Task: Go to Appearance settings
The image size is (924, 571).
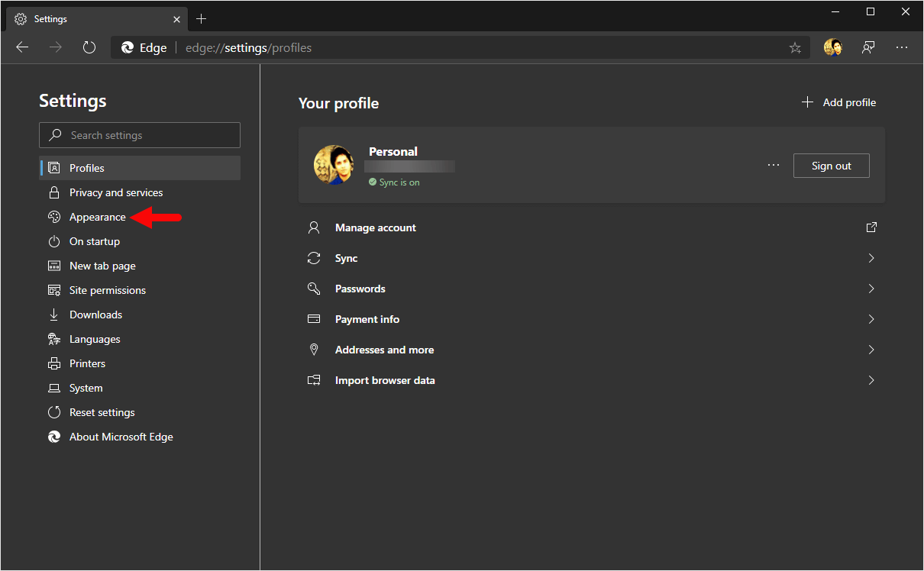Action: point(97,217)
